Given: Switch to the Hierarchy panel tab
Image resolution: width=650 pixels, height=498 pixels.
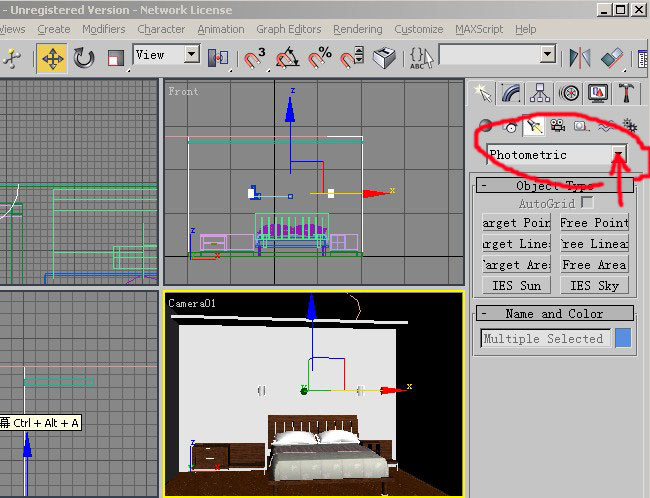Looking at the screenshot, I should [x=540, y=94].
